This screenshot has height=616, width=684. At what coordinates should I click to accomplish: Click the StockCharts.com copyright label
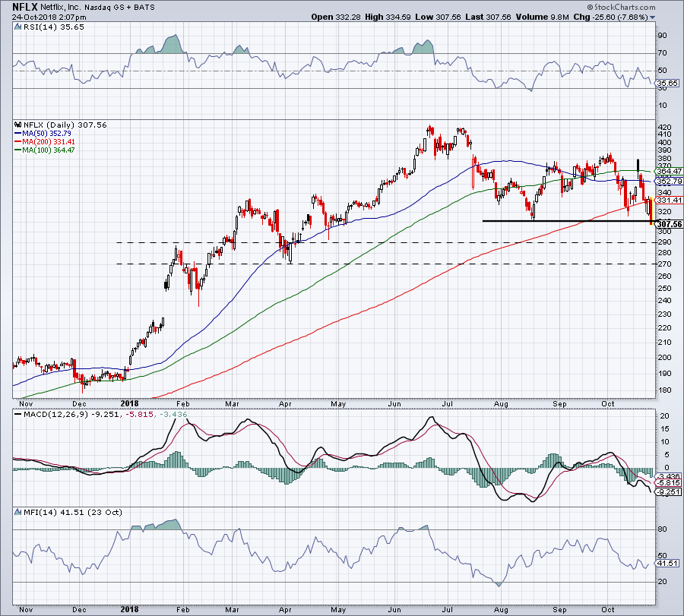pos(621,7)
